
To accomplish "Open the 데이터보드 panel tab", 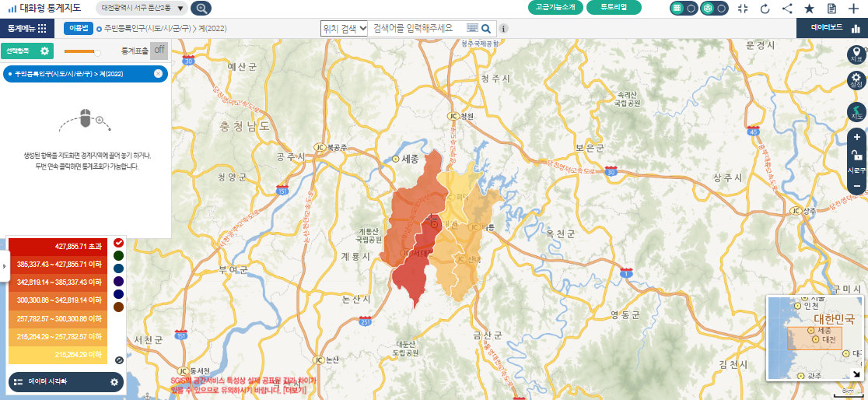I will coord(832,28).
